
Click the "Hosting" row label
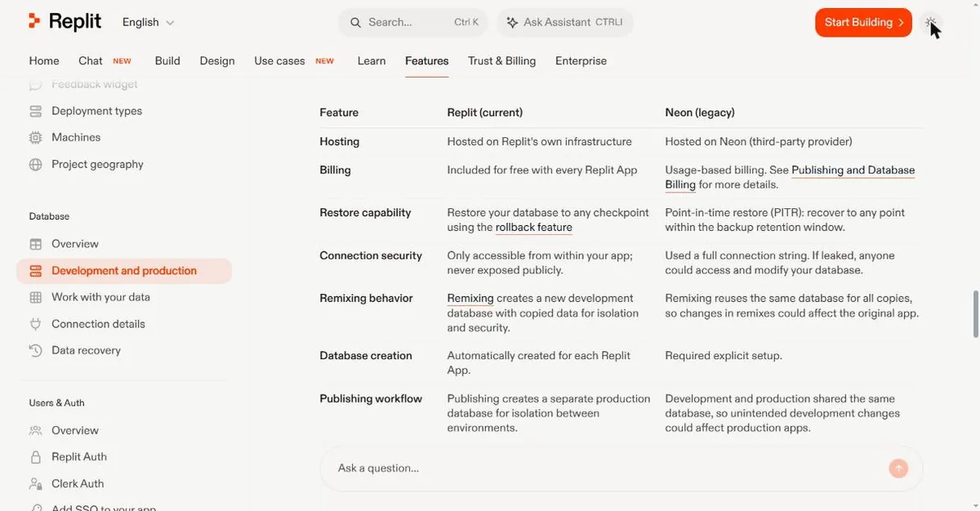click(x=340, y=142)
